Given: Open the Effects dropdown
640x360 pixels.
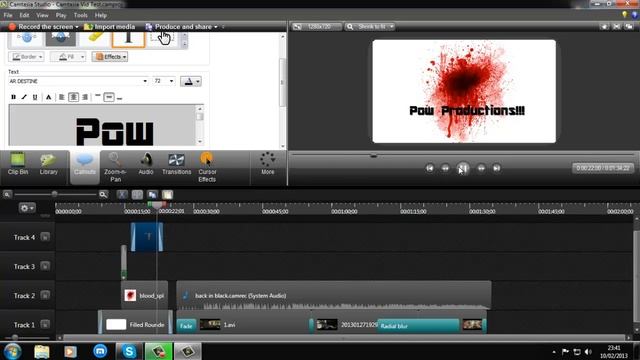Looking at the screenshot, I should click(110, 57).
